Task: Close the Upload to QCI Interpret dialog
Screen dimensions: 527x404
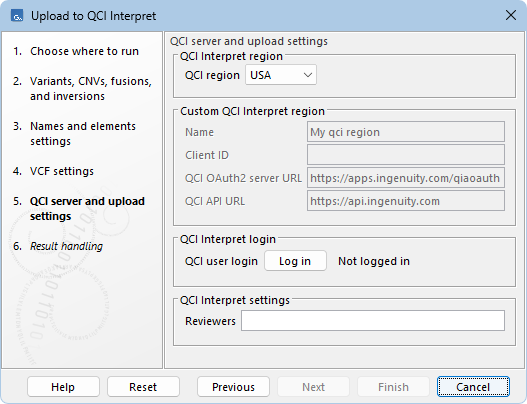Action: click(x=511, y=15)
